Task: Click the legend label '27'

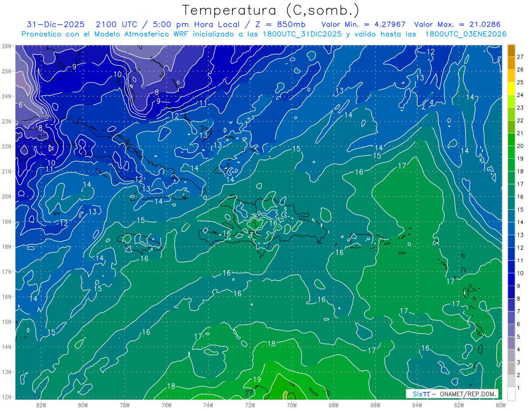Action: click(520, 57)
